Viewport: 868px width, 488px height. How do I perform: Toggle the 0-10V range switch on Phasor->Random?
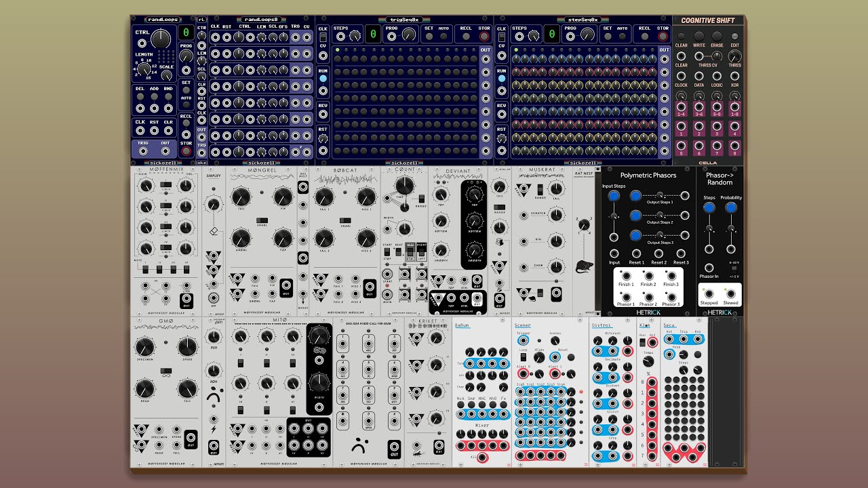(x=734, y=269)
